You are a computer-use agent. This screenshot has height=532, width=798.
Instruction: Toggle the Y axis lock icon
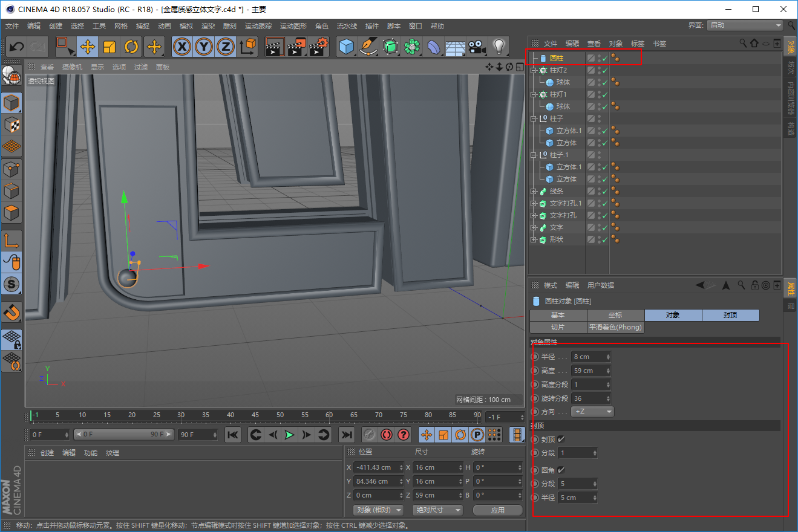point(204,47)
